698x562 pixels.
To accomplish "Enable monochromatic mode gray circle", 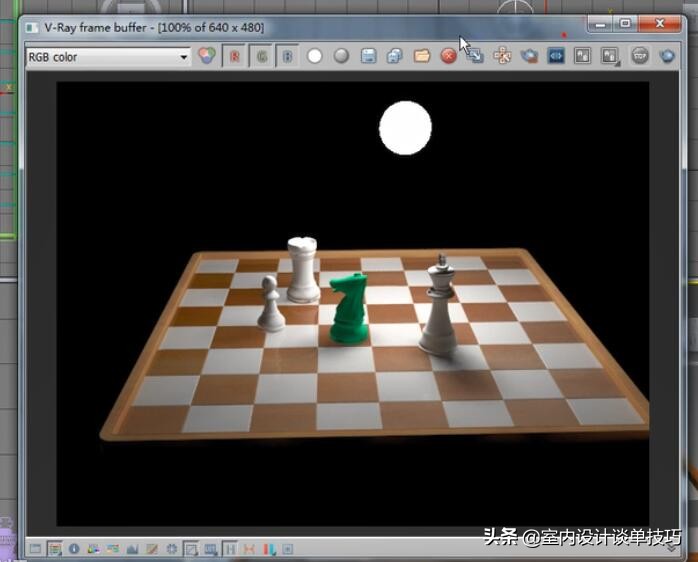I will (x=341, y=56).
